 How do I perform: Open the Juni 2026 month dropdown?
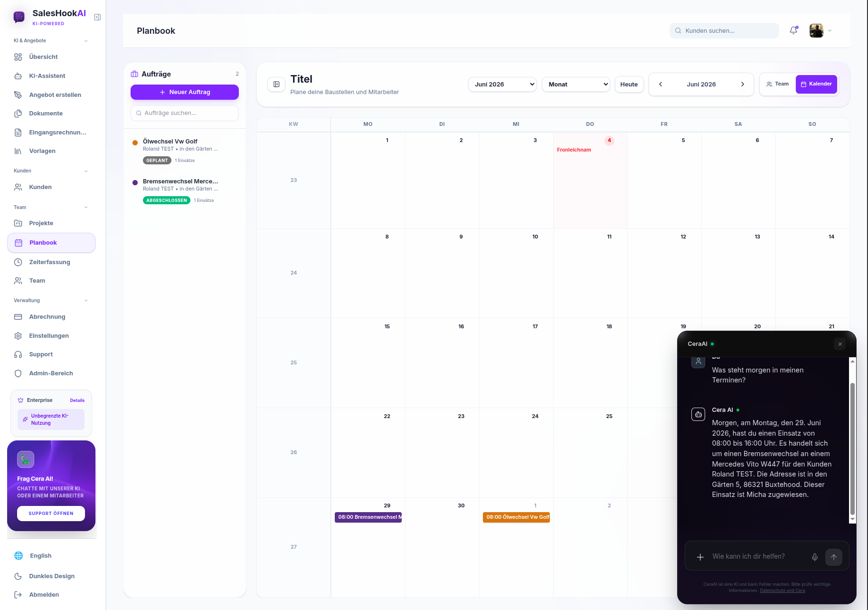pyautogui.click(x=502, y=84)
